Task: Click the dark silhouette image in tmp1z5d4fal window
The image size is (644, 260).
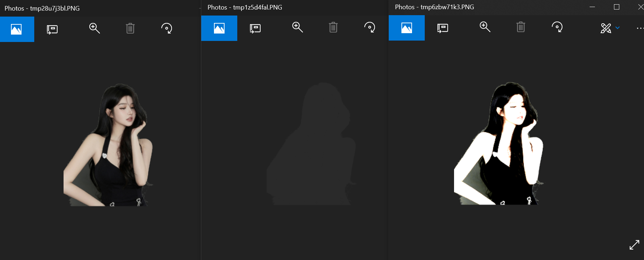Action: pos(311,144)
